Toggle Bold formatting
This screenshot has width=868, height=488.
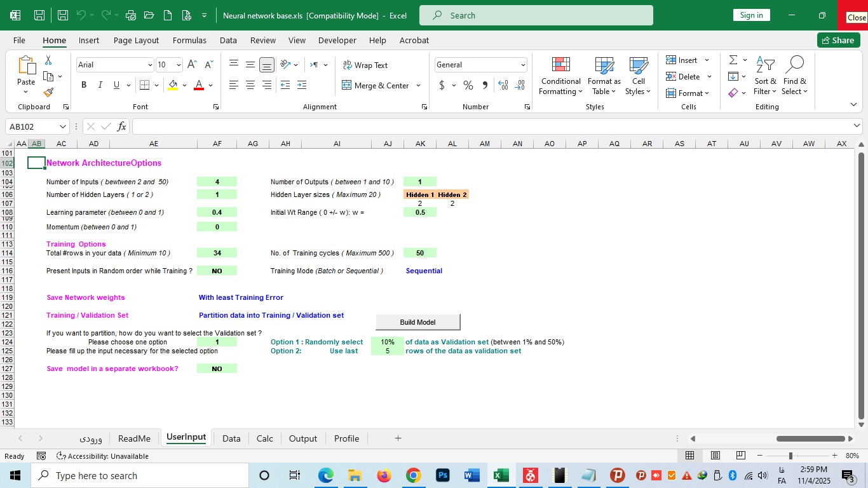coord(84,85)
